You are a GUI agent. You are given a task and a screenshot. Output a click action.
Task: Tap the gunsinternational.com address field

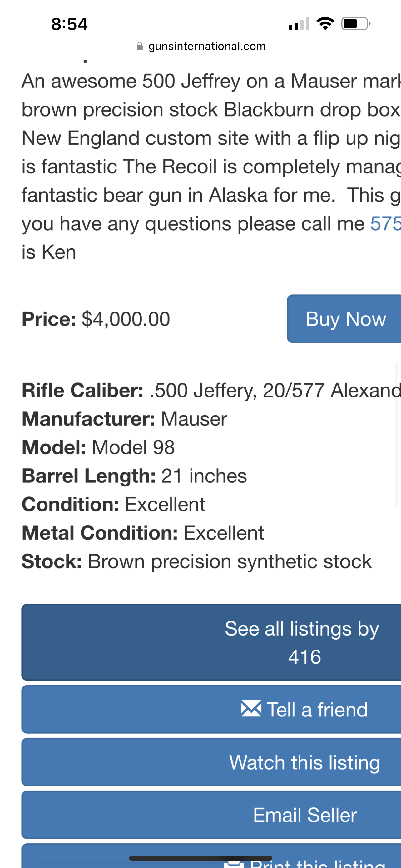coord(207,46)
